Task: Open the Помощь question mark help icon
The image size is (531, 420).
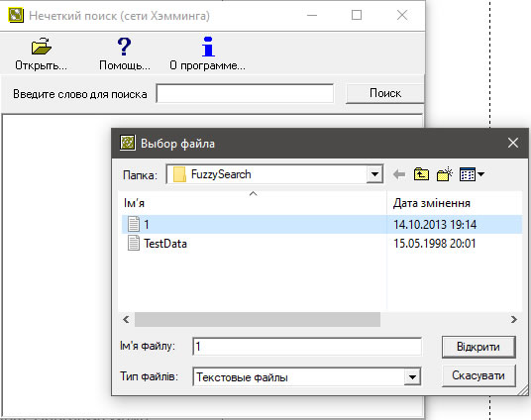Action: pos(124,47)
